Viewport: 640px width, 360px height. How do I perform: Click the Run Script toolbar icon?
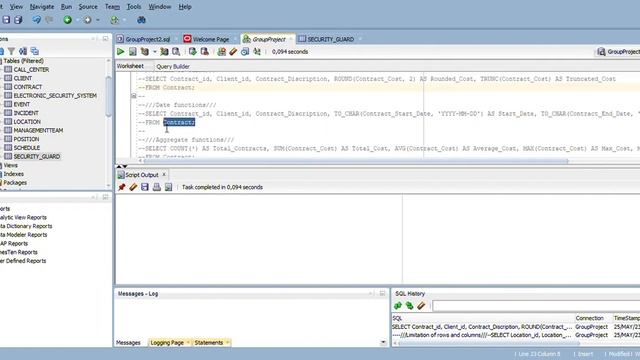[133, 51]
